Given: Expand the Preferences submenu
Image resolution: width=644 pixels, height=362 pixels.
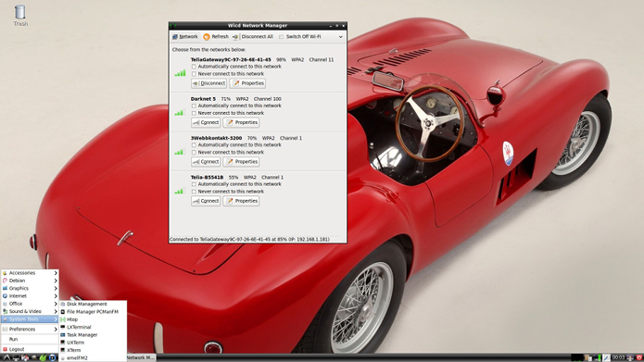Looking at the screenshot, I should pyautogui.click(x=30, y=330).
